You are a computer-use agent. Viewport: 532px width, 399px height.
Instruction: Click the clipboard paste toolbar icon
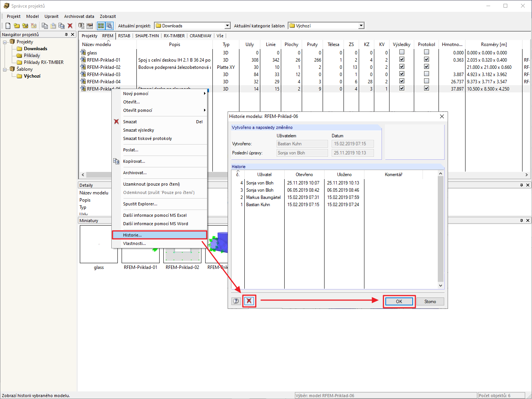point(53,26)
